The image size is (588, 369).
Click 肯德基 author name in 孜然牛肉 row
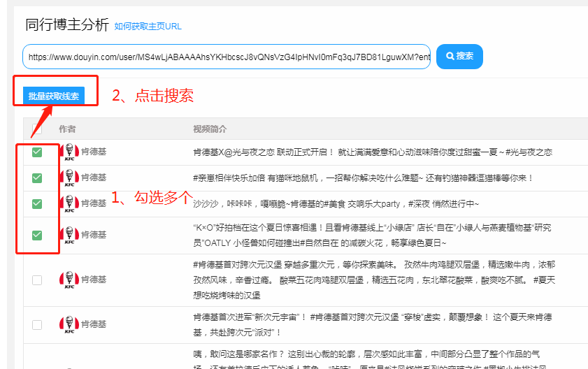coord(94,280)
